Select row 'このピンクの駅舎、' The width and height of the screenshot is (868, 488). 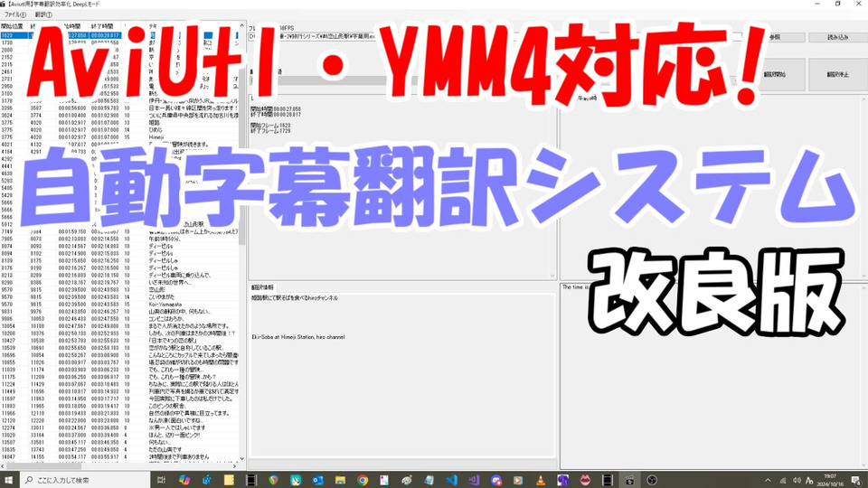[120, 406]
